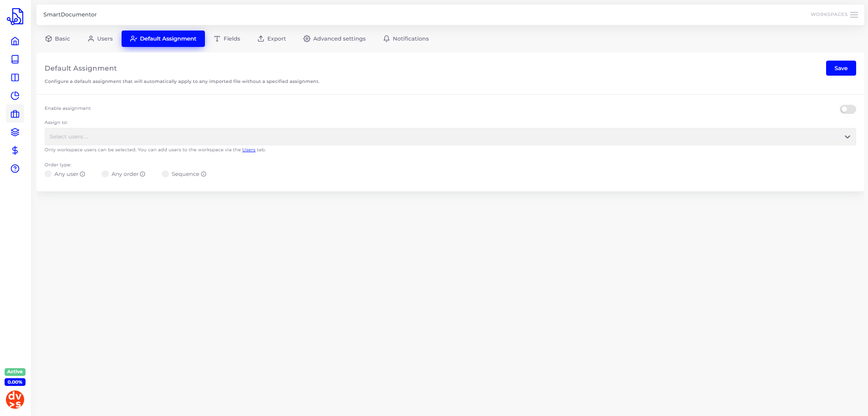Switch to the Fields tab

[227, 39]
